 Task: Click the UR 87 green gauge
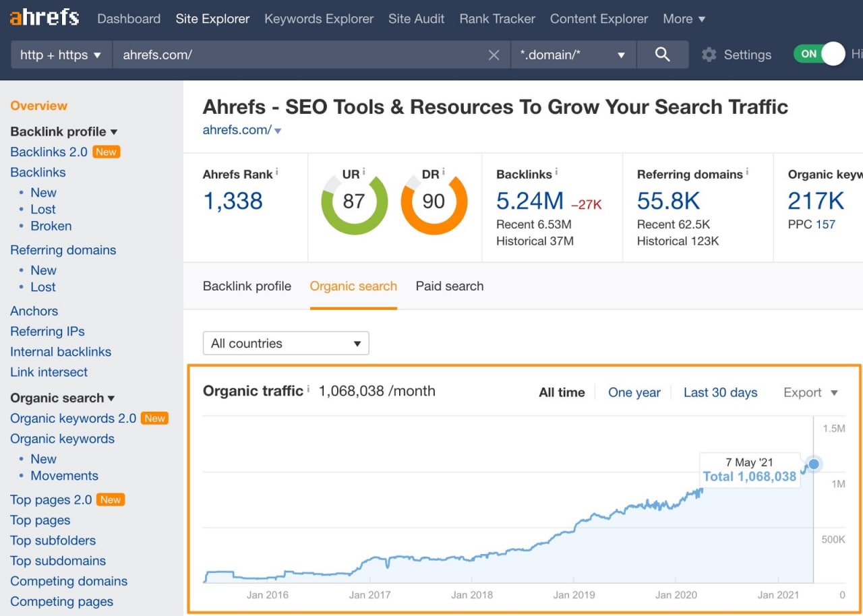[354, 201]
